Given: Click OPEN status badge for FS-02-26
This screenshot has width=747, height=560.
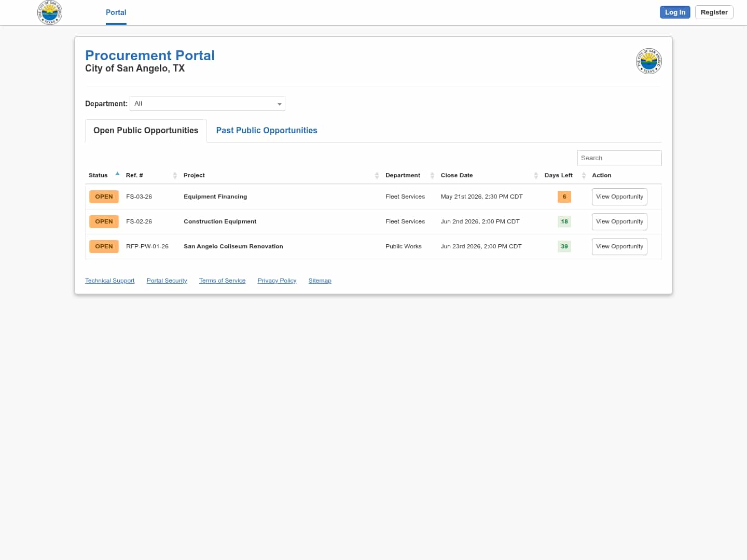Looking at the screenshot, I should tap(104, 221).
